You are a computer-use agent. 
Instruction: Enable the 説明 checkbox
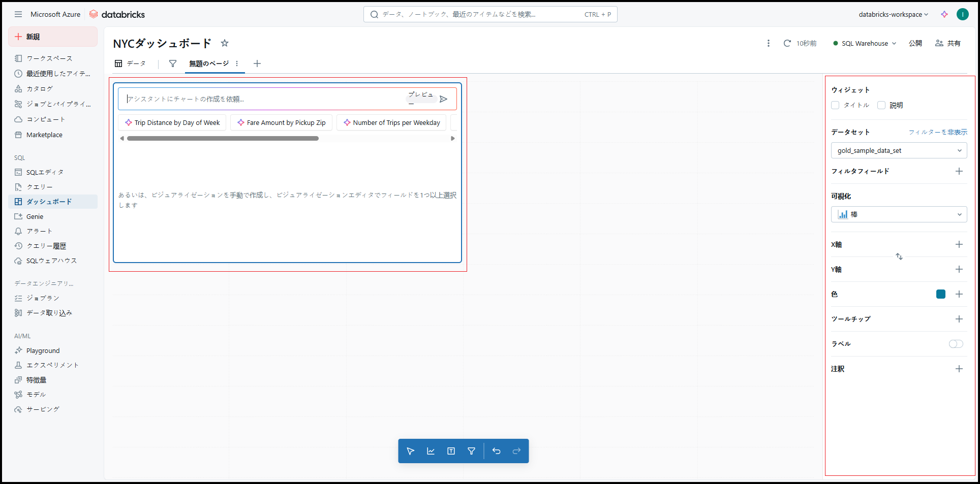click(881, 105)
